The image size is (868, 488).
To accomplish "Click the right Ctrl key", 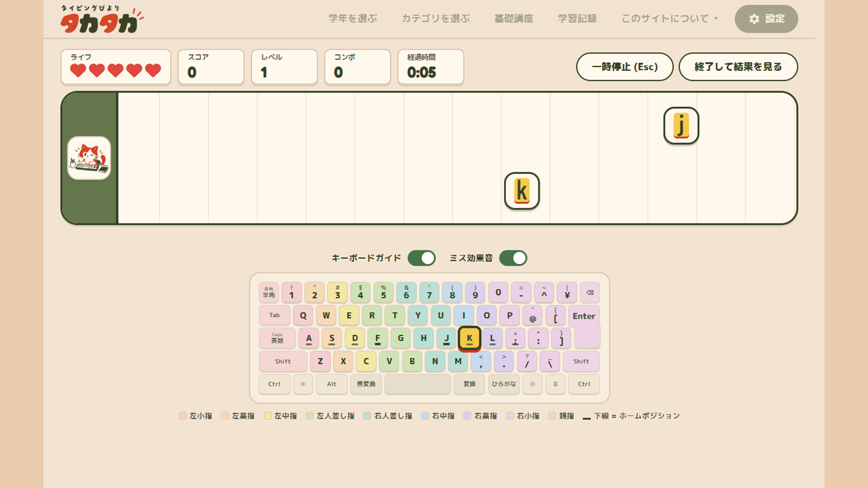I will 584,384.
